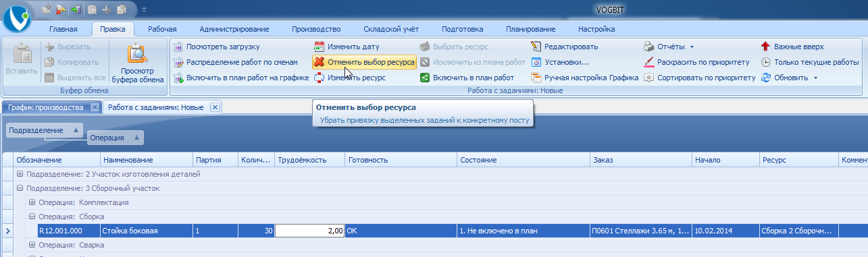Select the Правка ribbon tab
868x257 pixels.
pos(112,29)
